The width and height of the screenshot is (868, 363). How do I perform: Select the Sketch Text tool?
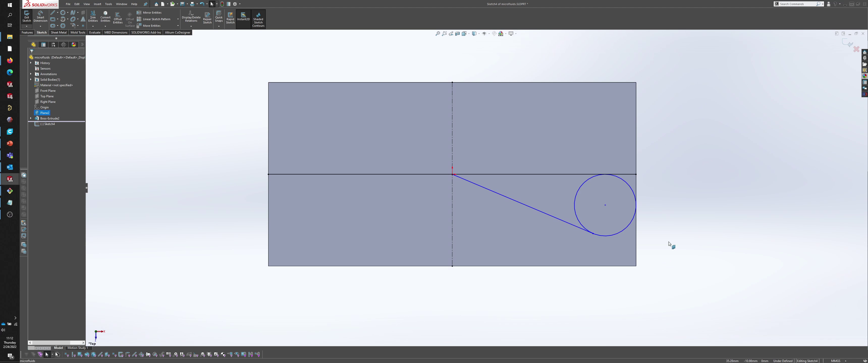point(83,19)
